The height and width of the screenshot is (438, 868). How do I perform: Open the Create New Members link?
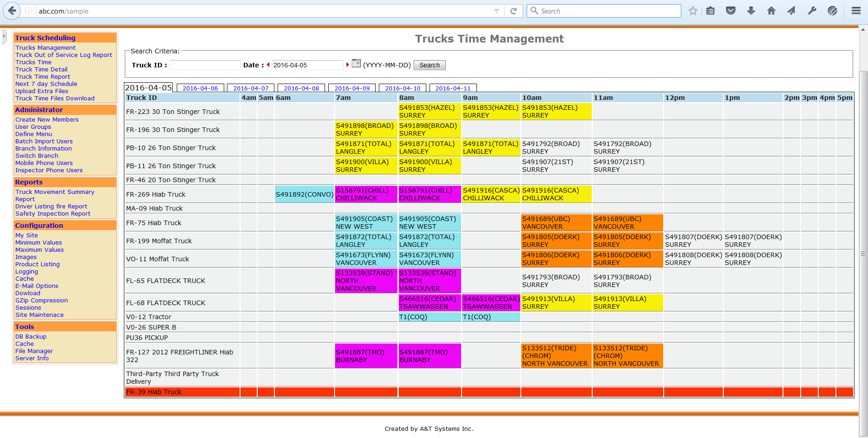click(x=47, y=119)
